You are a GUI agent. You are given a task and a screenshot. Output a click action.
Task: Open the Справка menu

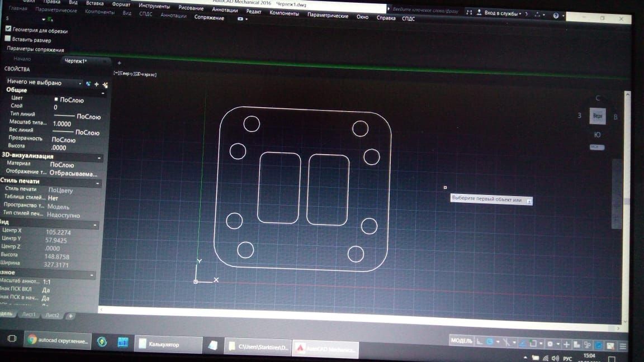(386, 18)
